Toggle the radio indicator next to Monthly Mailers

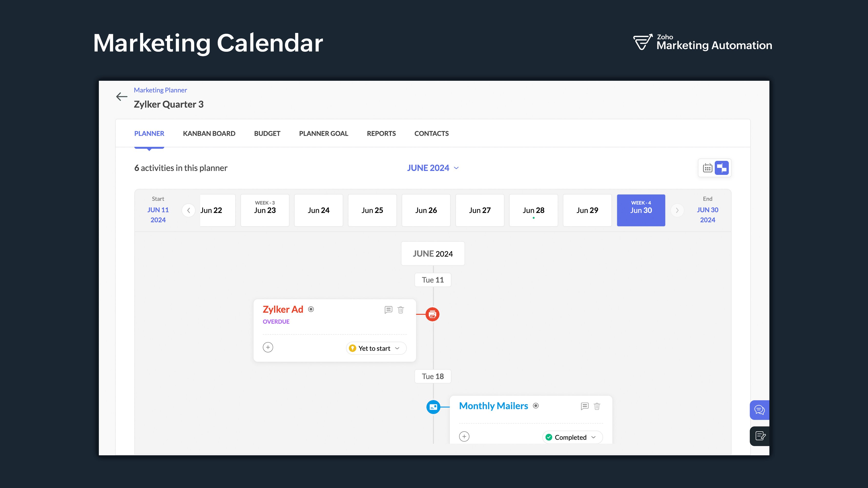(536, 406)
